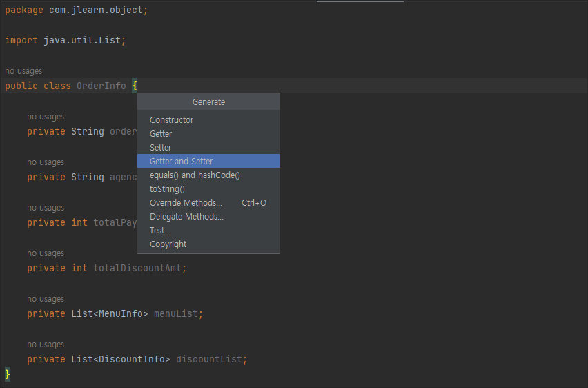Select toString() in Generate menu
The height and width of the screenshot is (388, 588).
tap(208, 188)
